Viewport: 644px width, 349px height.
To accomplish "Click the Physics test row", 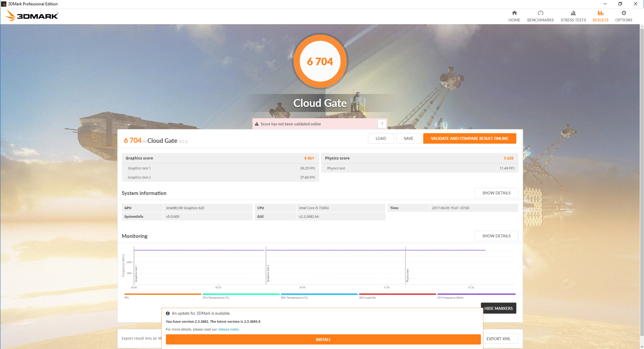I will pos(420,168).
